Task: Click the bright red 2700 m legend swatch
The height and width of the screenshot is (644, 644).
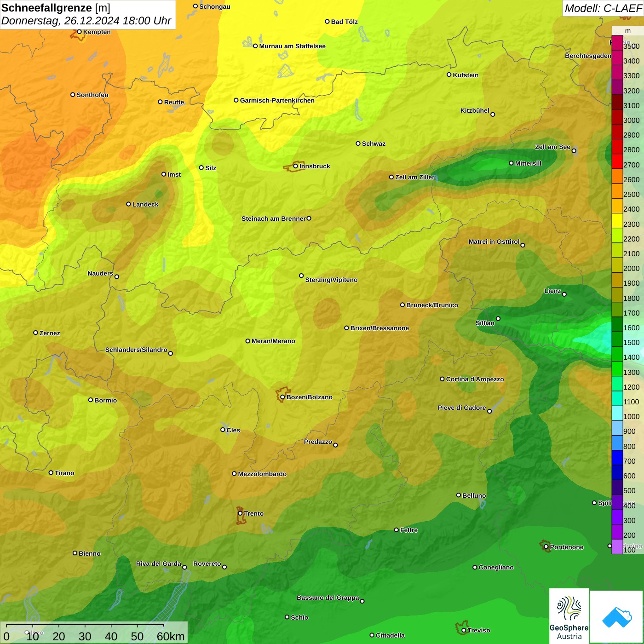Action: tap(617, 161)
